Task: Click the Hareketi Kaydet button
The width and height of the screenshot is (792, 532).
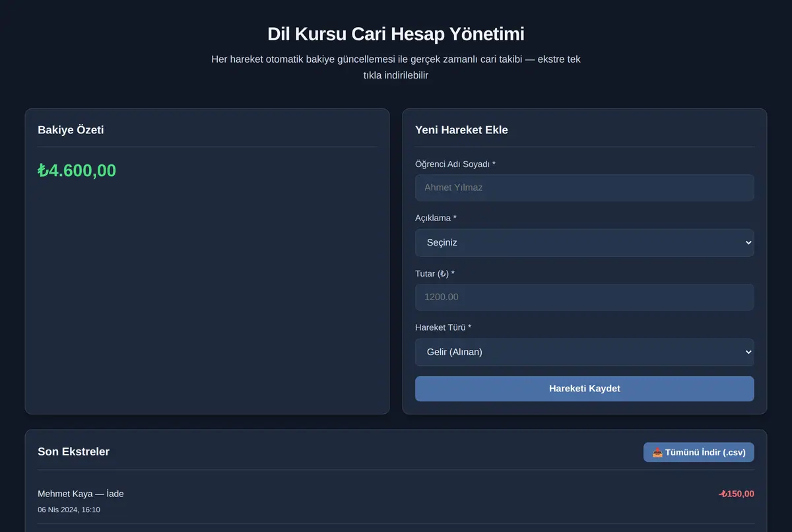Action: (584, 389)
